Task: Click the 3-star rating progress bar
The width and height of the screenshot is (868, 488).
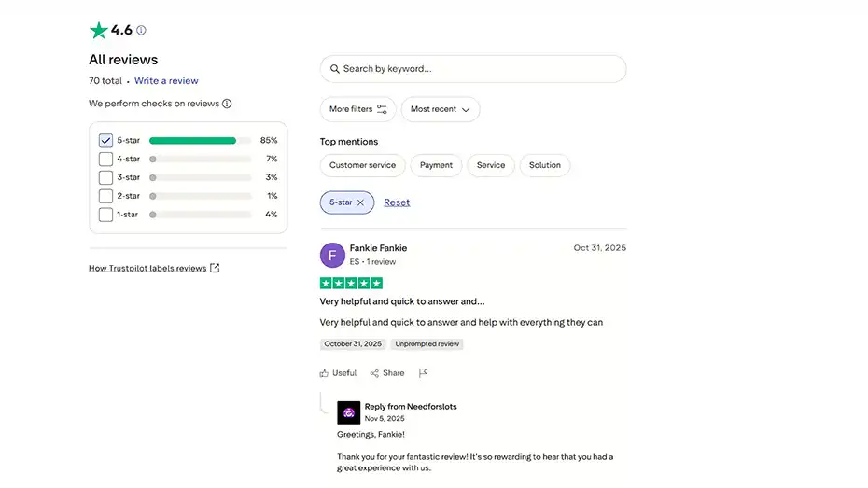Action: click(200, 177)
